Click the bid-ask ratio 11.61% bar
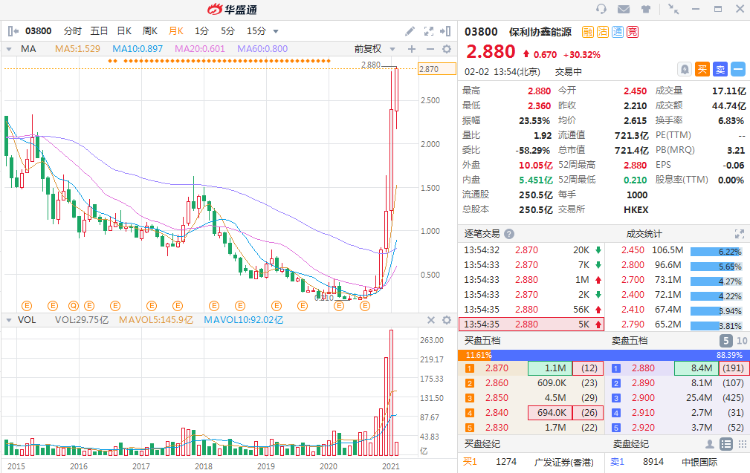 pos(474,355)
